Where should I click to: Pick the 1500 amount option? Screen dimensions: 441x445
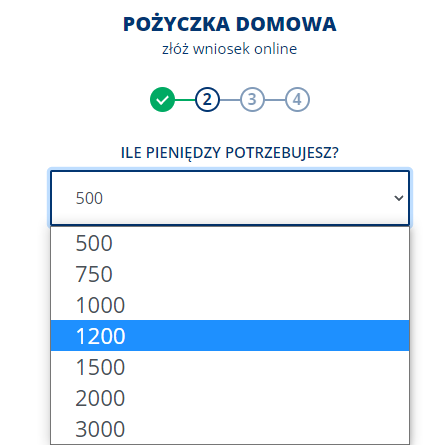[x=230, y=367]
